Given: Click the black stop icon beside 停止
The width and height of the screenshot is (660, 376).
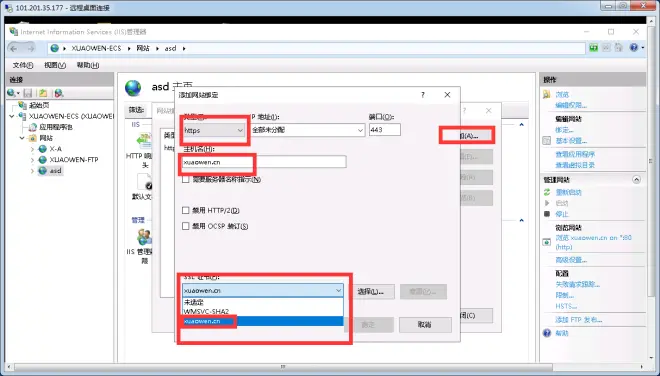Looking at the screenshot, I should pos(547,214).
